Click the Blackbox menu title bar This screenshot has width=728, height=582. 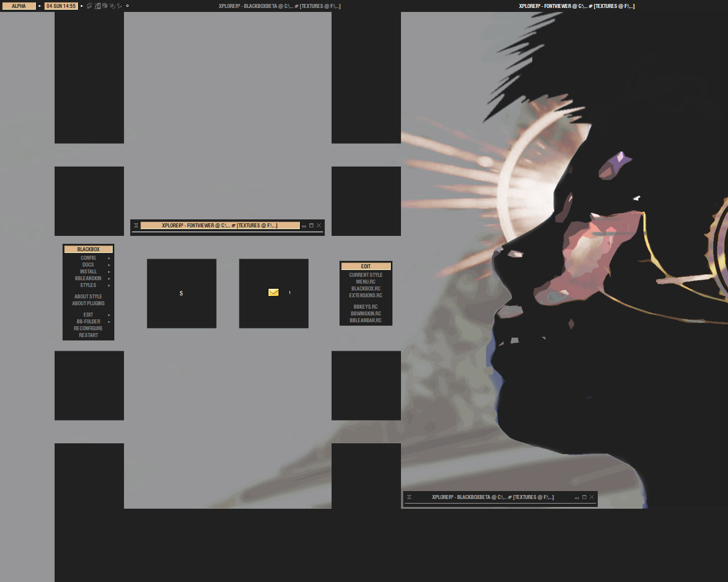[88, 250]
